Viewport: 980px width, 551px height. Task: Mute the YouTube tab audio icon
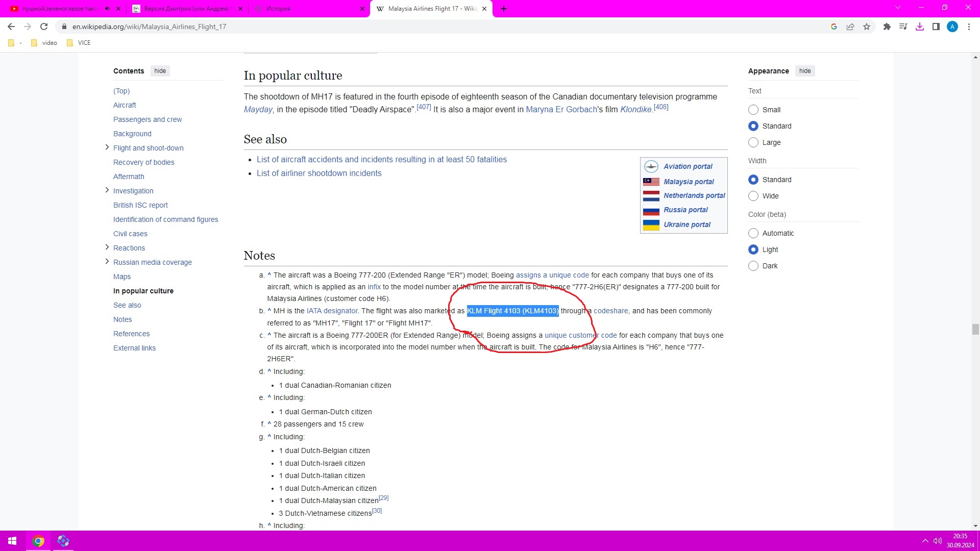click(108, 9)
